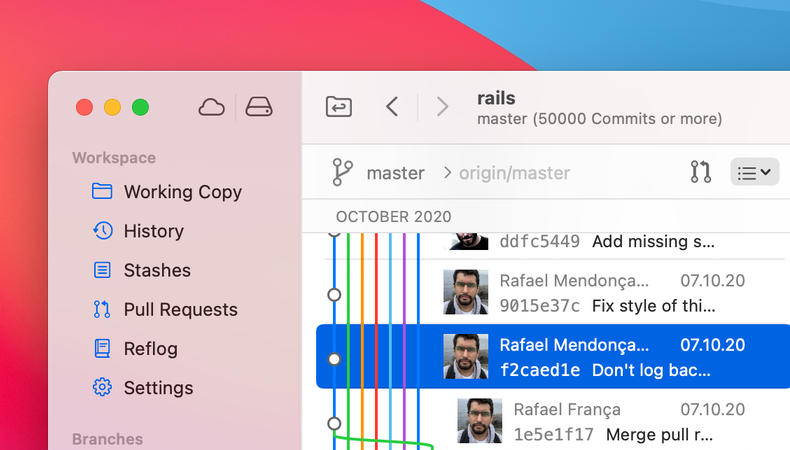Open repository Settings in sidebar
Screen dimensions: 790x450
[x=158, y=388]
